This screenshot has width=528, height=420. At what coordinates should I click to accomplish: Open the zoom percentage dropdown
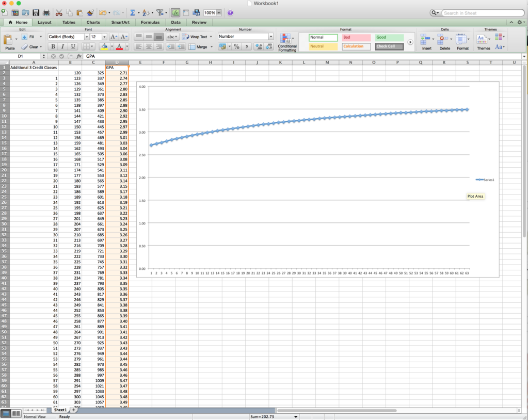(219, 13)
